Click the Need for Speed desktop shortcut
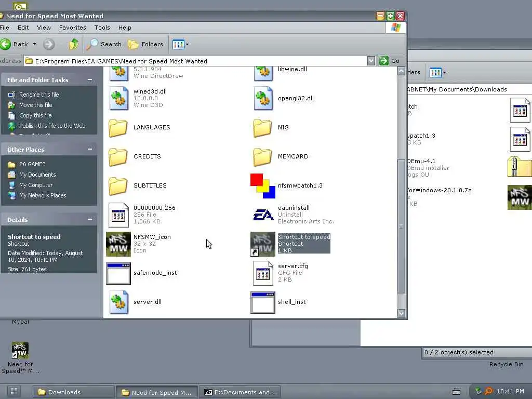532x399 pixels. 20,357
